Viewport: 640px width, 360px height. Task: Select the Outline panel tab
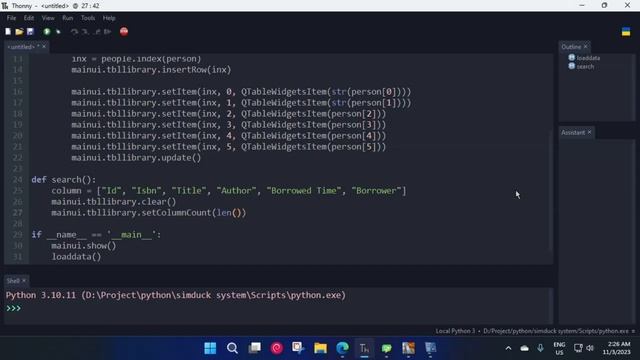[x=571, y=47]
